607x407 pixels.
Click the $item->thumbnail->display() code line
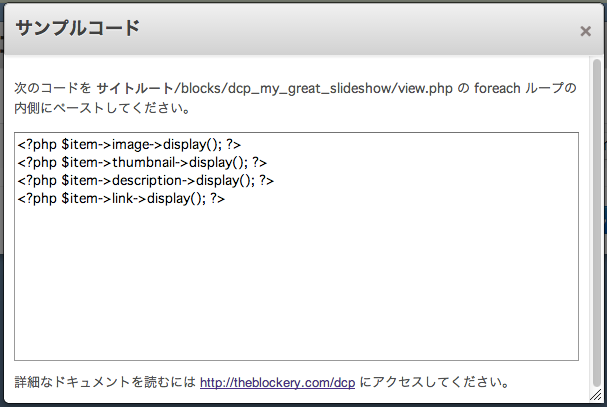142,163
